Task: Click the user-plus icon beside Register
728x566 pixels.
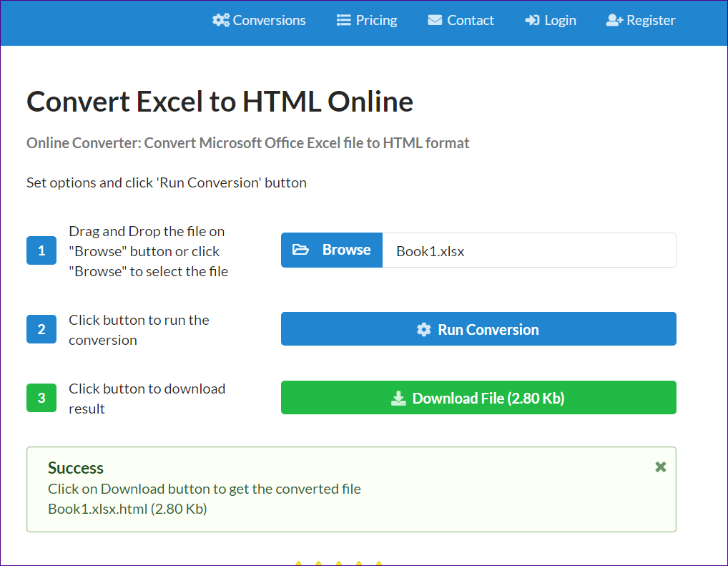Action: tap(614, 20)
